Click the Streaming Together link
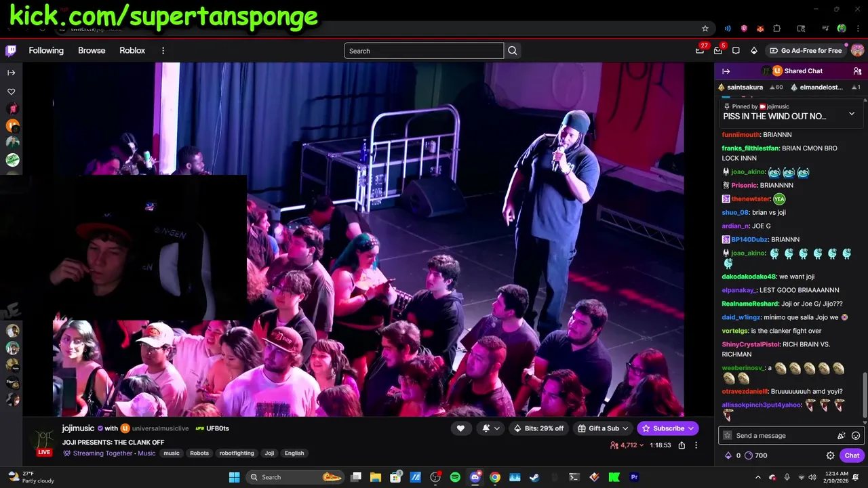 click(x=104, y=453)
